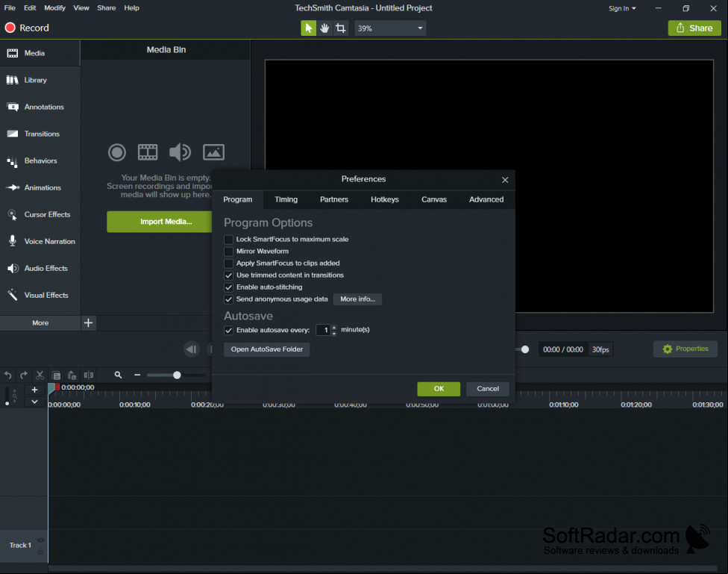Switch to the Timing preferences tab
The height and width of the screenshot is (574, 728).
pos(286,199)
